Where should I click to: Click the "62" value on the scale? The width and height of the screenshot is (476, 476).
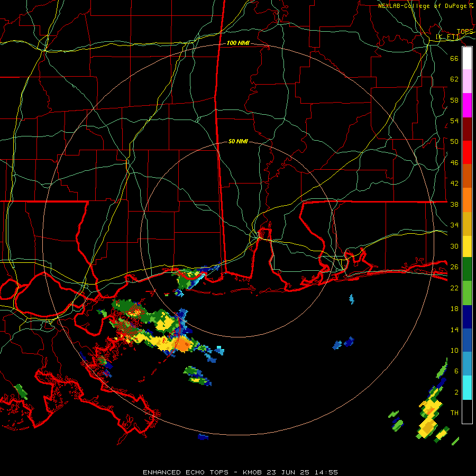(454, 79)
